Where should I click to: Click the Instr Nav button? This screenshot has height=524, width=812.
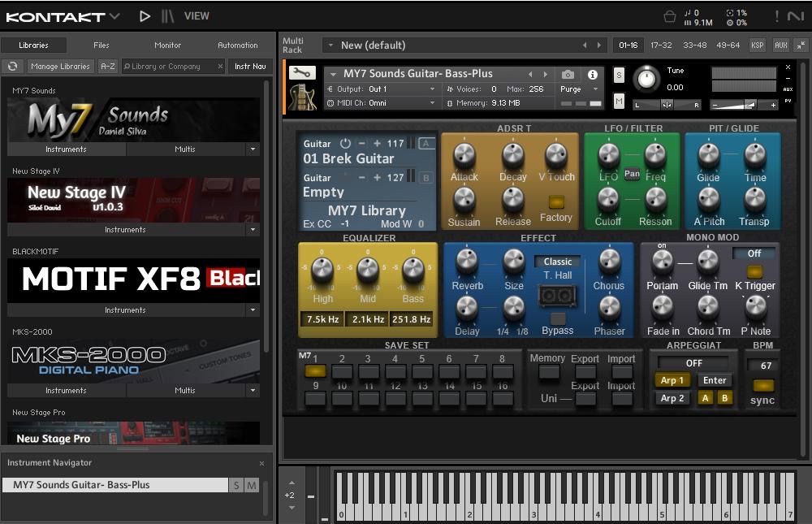pyautogui.click(x=250, y=67)
